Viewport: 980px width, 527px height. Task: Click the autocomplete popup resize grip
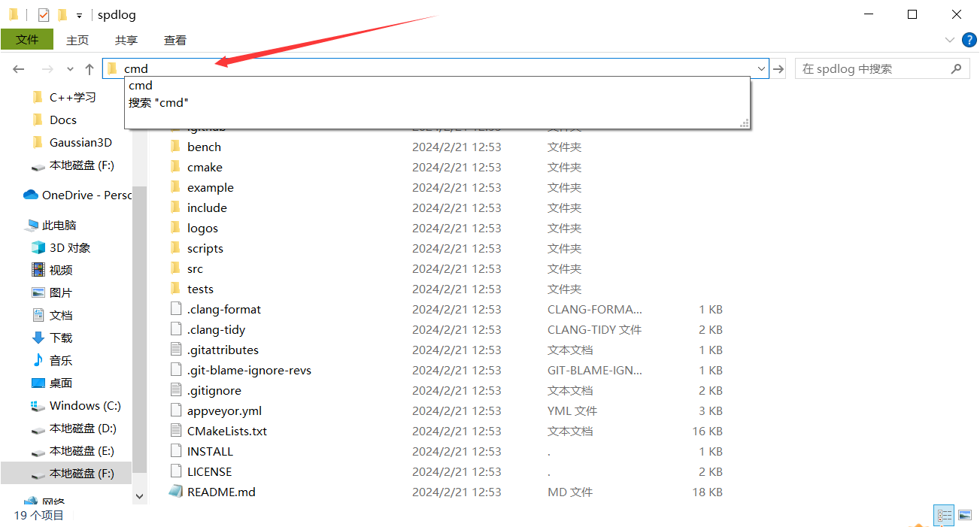click(x=745, y=123)
